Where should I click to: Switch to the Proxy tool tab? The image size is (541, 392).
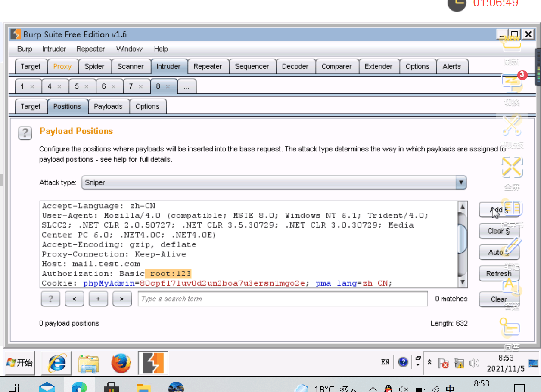coord(62,67)
